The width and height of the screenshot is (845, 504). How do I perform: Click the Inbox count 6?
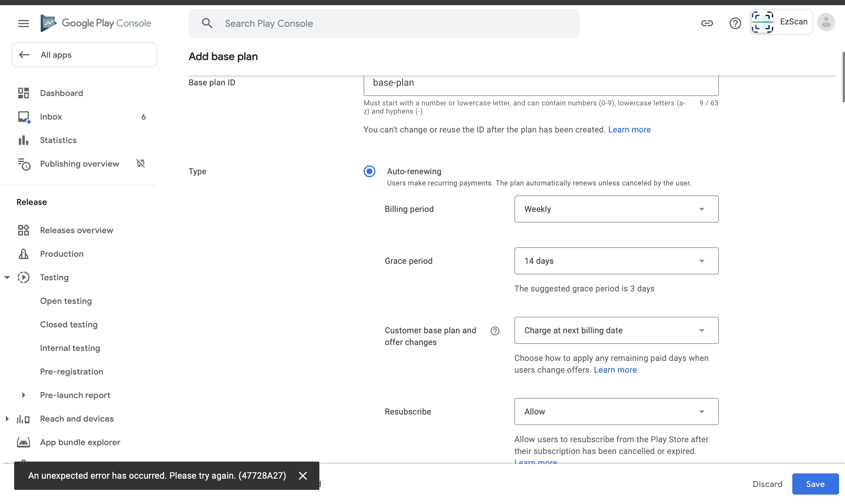pyautogui.click(x=143, y=117)
